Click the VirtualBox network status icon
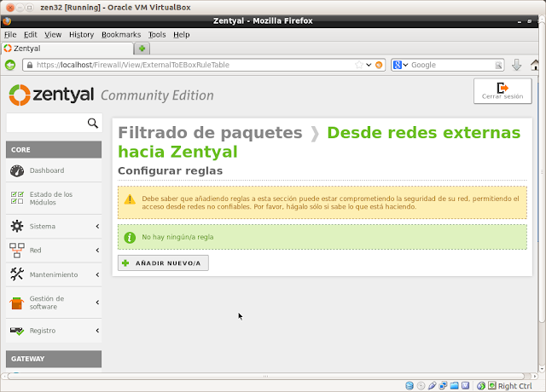 pyautogui.click(x=443, y=385)
